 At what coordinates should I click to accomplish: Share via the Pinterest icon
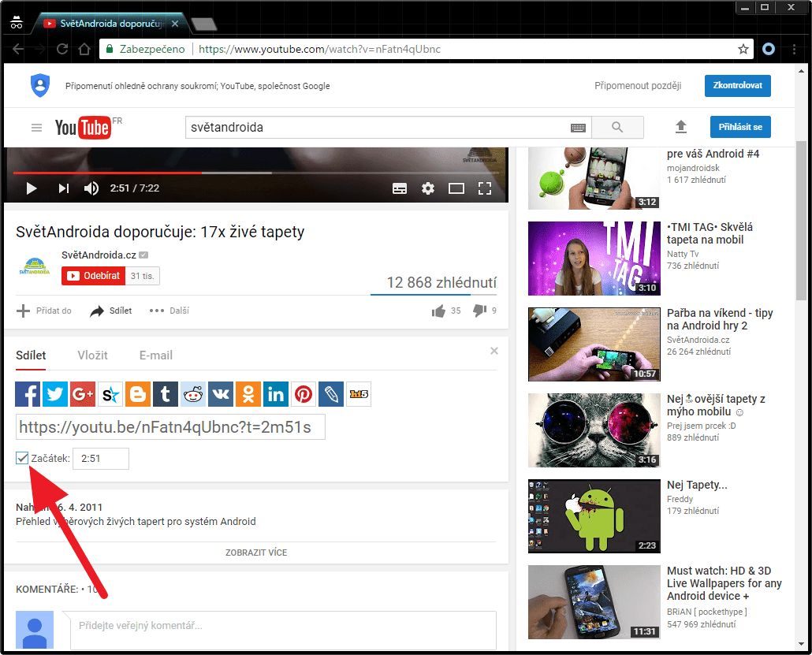click(x=304, y=394)
